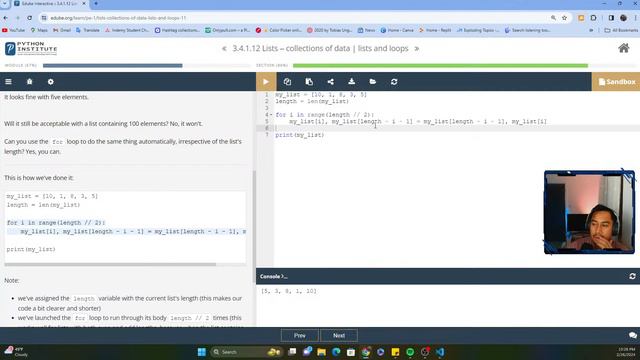640x360 pixels.
Task: Open the Translate bookmark
Action: [x=87, y=30]
